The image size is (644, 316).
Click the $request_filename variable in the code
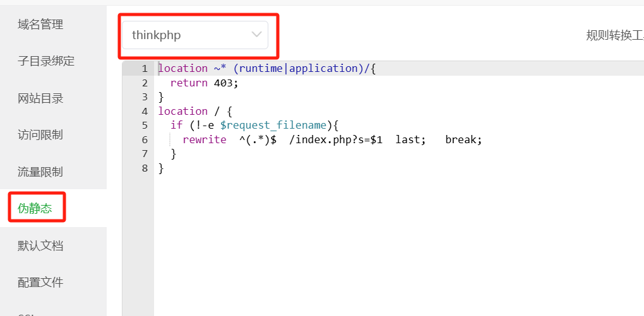click(x=273, y=125)
